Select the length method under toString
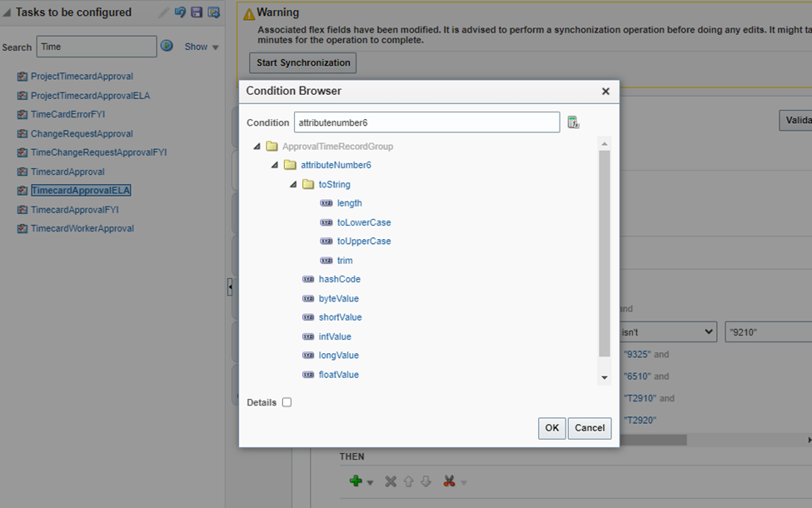The width and height of the screenshot is (812, 508). coord(349,202)
